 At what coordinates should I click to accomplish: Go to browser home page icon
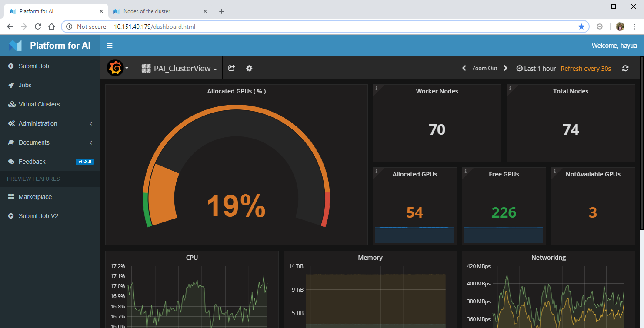52,27
